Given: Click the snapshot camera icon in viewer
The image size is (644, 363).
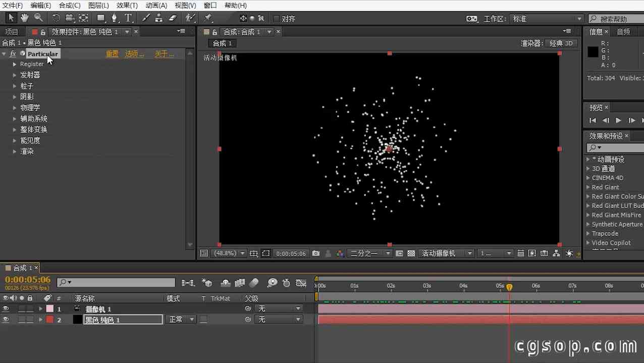Looking at the screenshot, I should pyautogui.click(x=316, y=253).
